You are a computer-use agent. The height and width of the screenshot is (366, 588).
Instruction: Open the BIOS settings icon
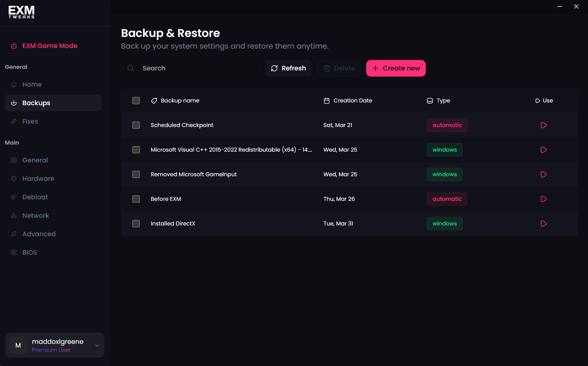pos(14,252)
